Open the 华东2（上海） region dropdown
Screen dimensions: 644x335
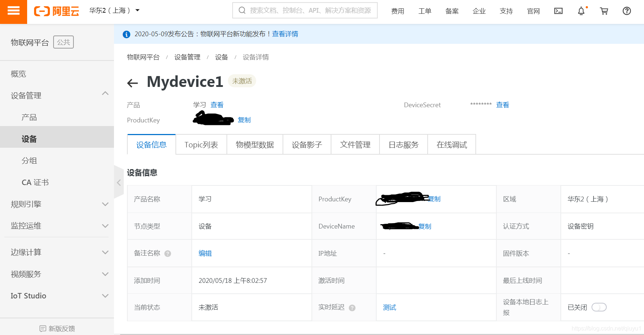point(114,11)
